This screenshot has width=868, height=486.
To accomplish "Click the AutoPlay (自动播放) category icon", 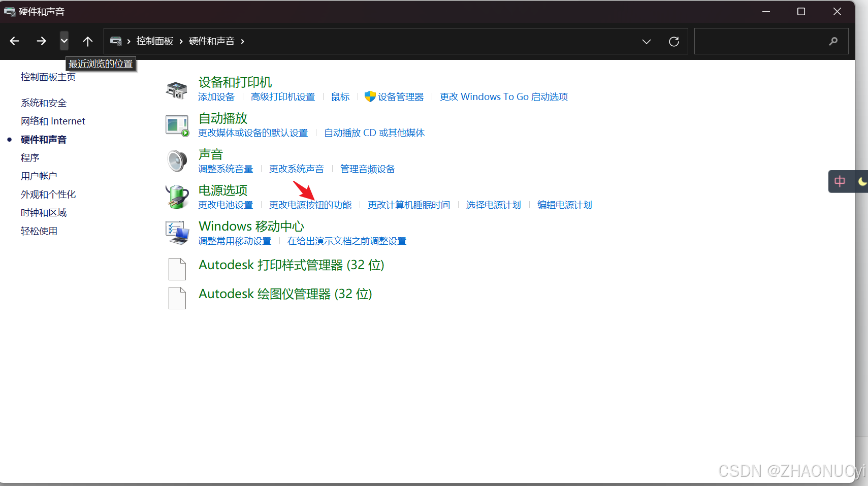I will pyautogui.click(x=177, y=125).
